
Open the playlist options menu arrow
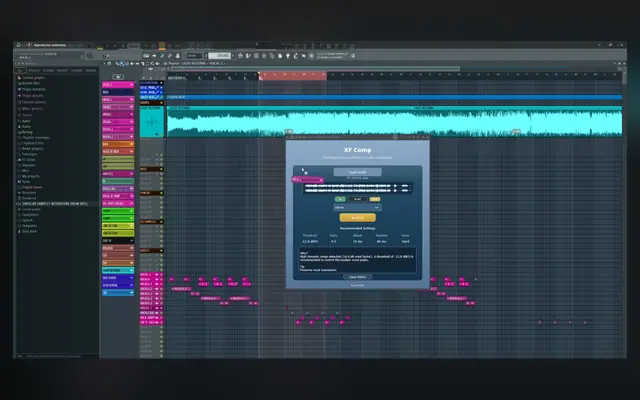pyautogui.click(x=104, y=64)
